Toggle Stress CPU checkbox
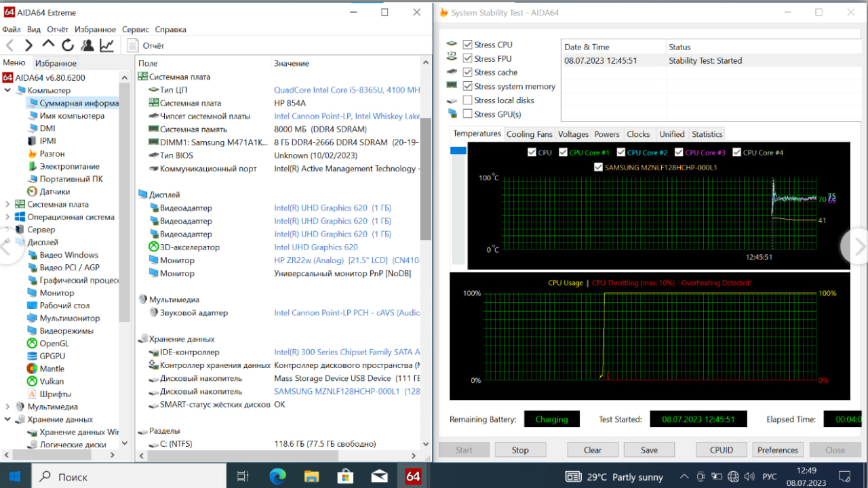This screenshot has height=488, width=868. click(x=468, y=45)
